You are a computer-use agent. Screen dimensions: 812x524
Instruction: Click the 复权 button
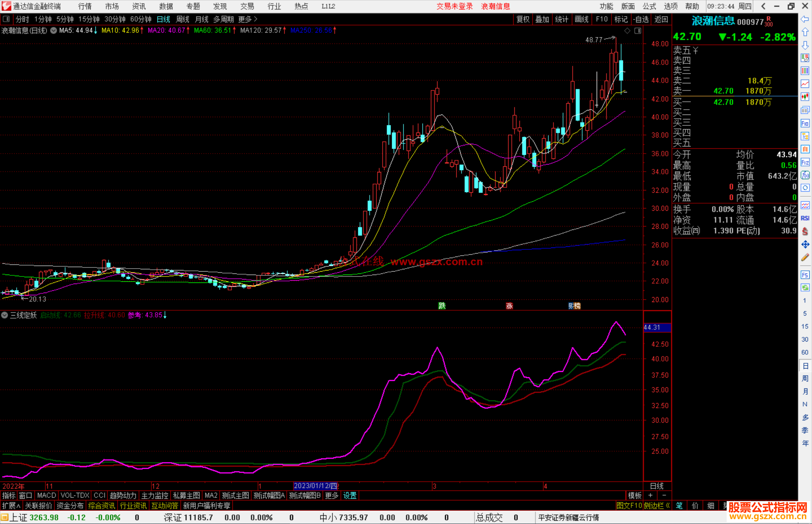[523, 19]
